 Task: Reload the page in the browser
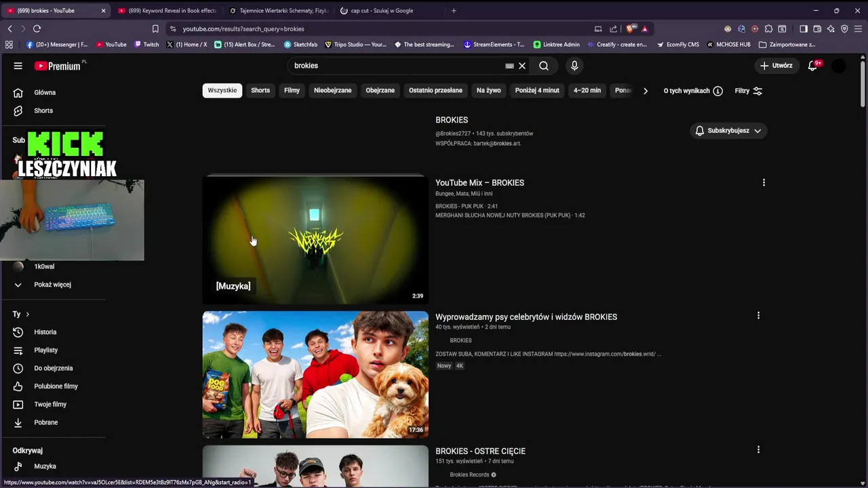click(37, 29)
